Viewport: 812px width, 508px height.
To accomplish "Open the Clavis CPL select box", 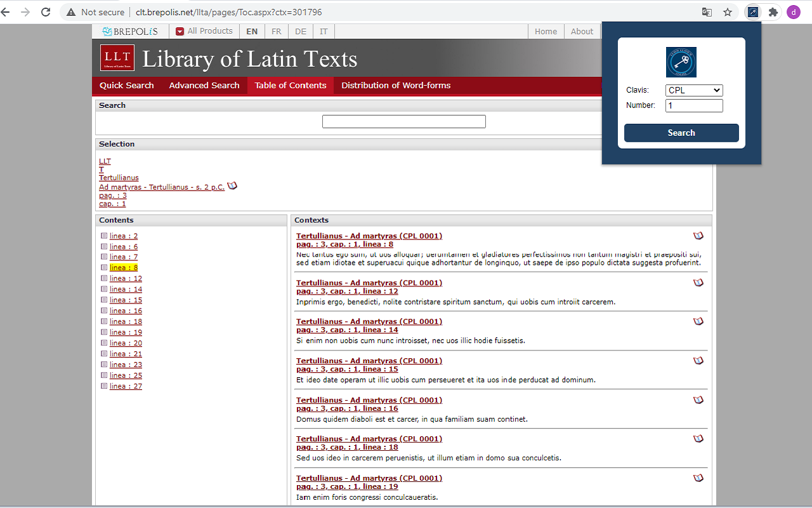I will click(x=694, y=90).
